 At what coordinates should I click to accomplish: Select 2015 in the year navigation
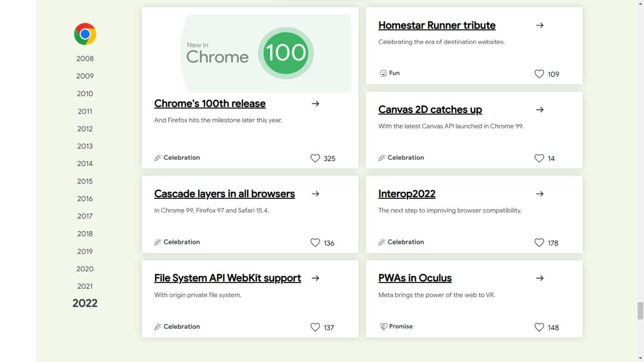click(x=85, y=181)
